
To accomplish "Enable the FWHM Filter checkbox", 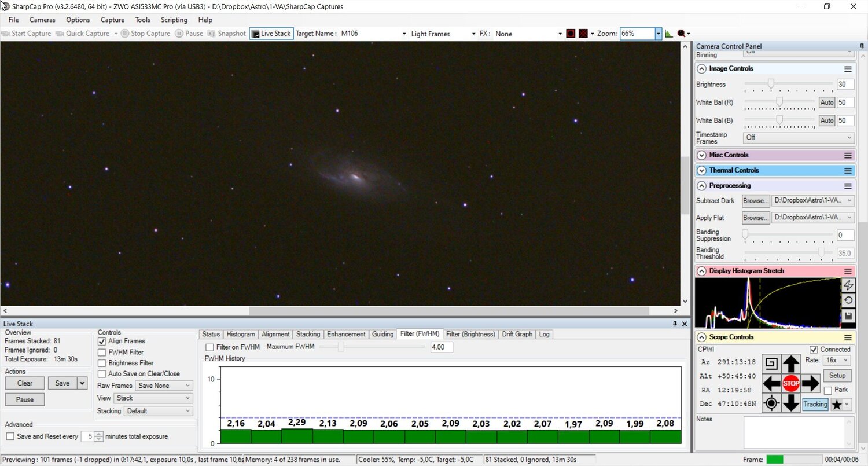I will click(101, 351).
